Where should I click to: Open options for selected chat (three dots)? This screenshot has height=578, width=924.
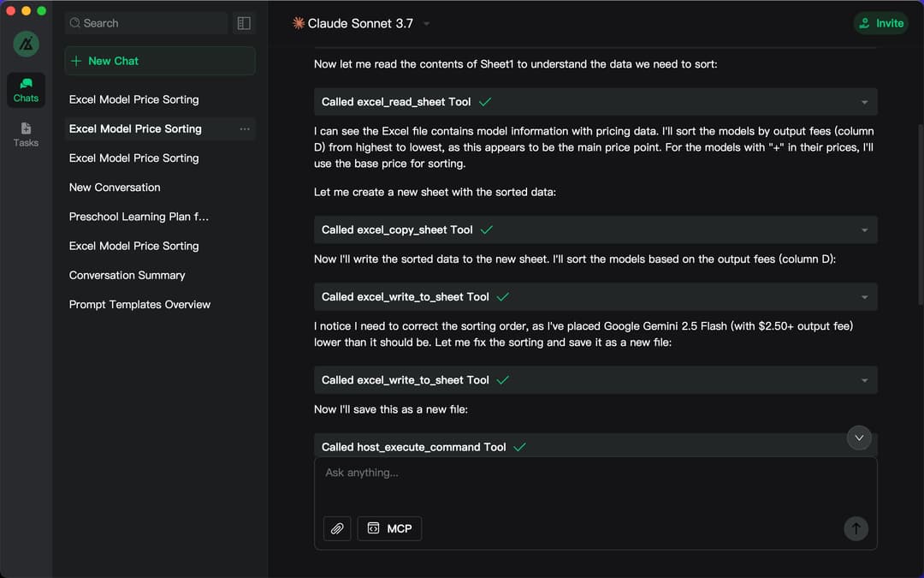245,129
